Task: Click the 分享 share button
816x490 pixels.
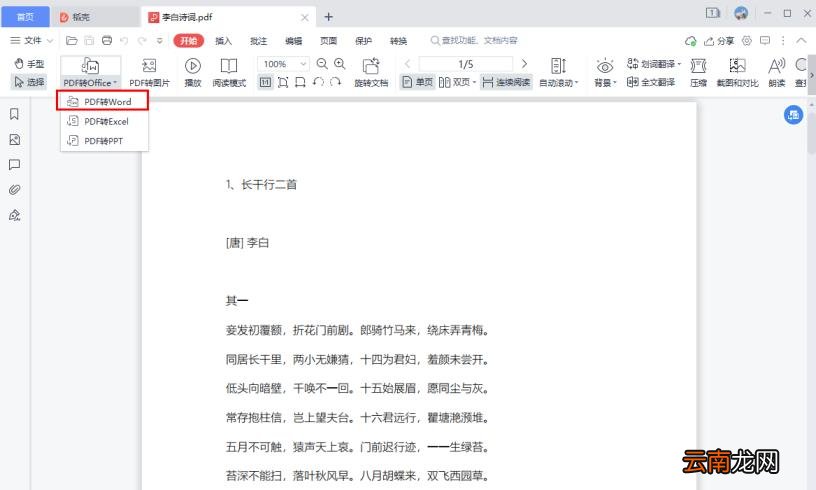Action: pos(719,41)
